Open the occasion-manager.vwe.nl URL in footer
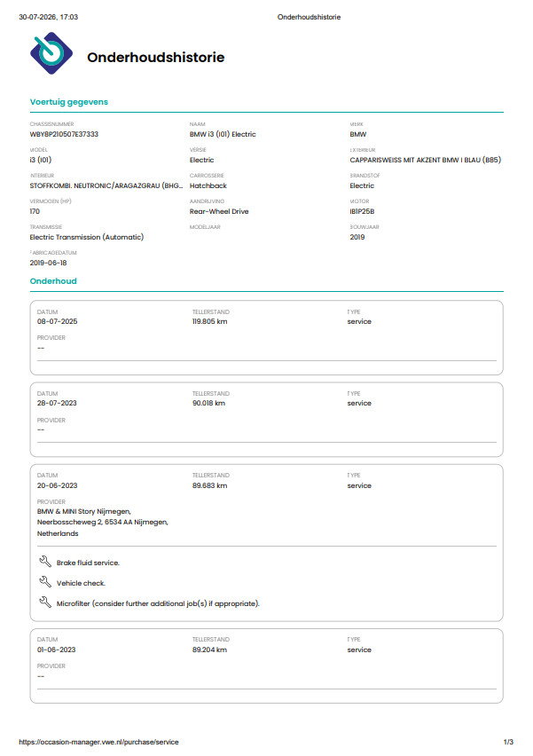The height and width of the screenshot is (756, 533). [98, 742]
